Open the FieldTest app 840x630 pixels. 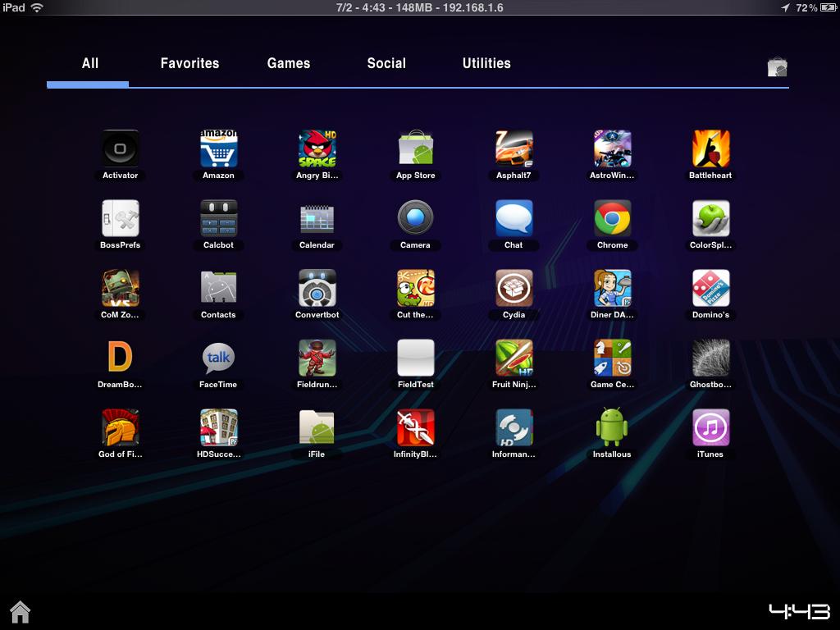(x=416, y=358)
